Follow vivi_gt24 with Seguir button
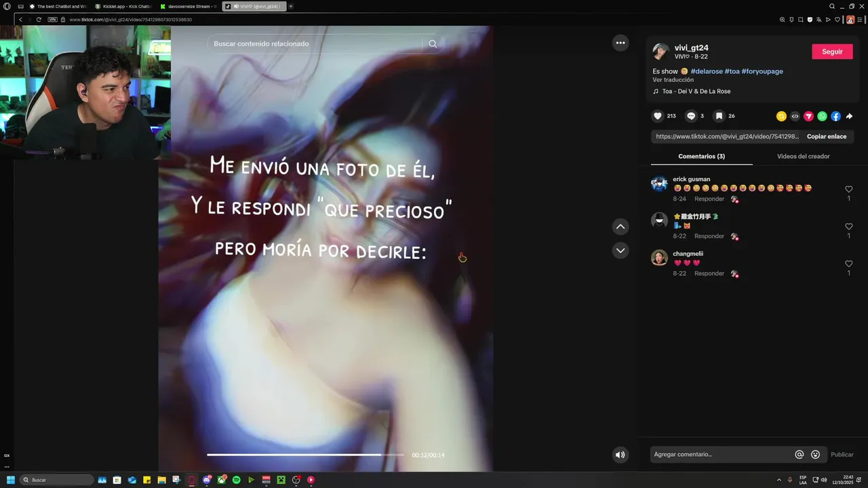This screenshot has width=868, height=488. [x=832, y=52]
